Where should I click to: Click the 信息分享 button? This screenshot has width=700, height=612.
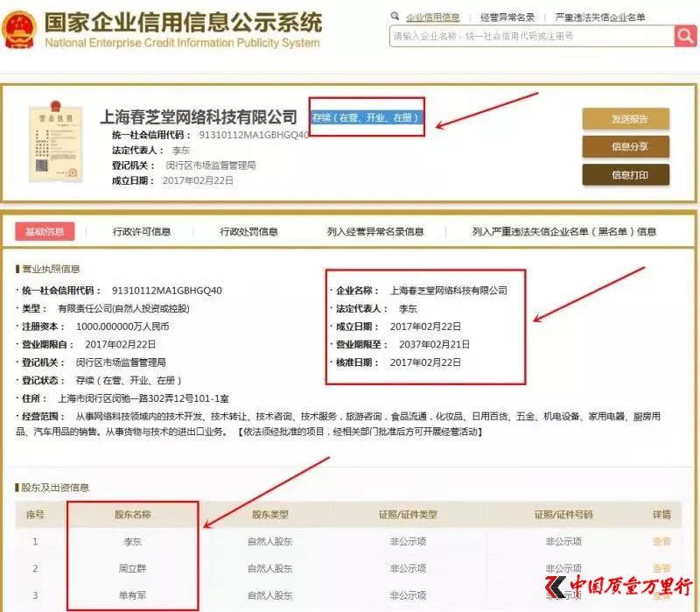pyautogui.click(x=626, y=146)
